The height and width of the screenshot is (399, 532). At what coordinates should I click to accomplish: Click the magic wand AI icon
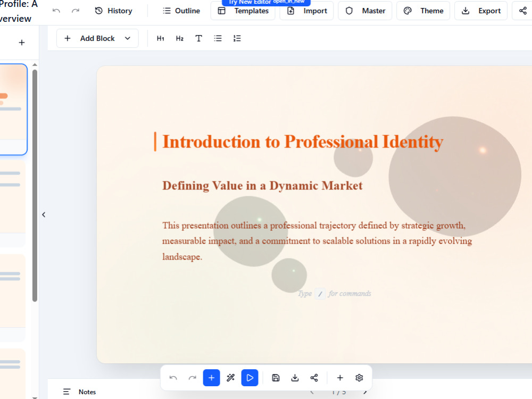coord(231,378)
